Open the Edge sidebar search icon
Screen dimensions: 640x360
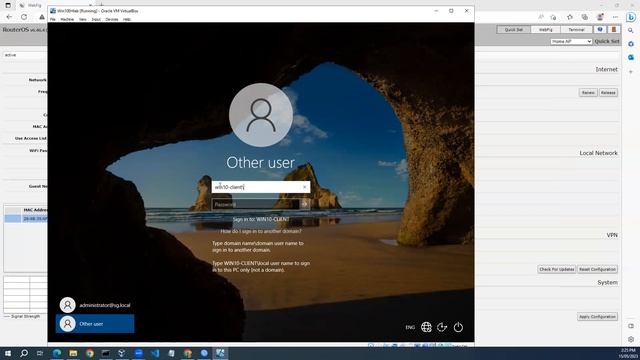(x=631, y=31)
